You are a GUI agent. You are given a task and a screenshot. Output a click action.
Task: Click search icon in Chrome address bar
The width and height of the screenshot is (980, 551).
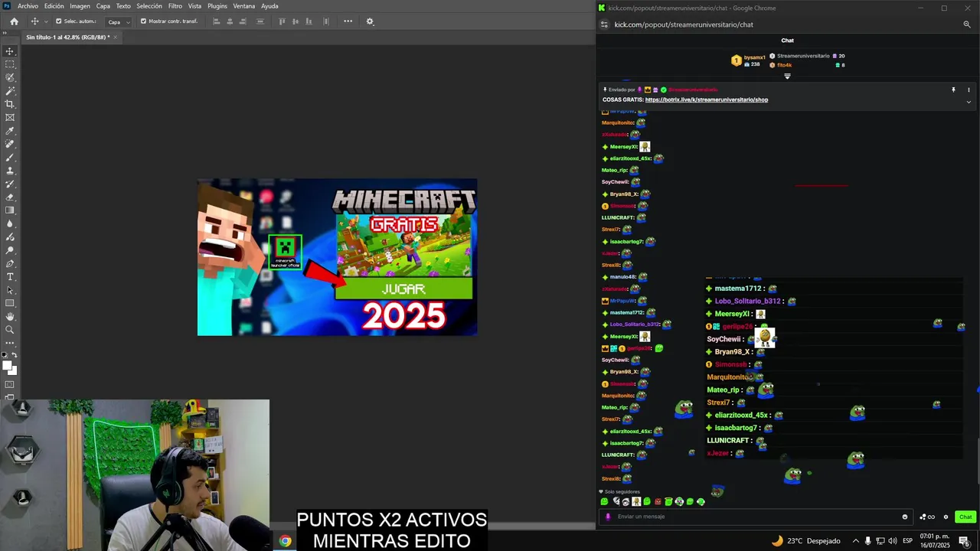[x=967, y=24]
